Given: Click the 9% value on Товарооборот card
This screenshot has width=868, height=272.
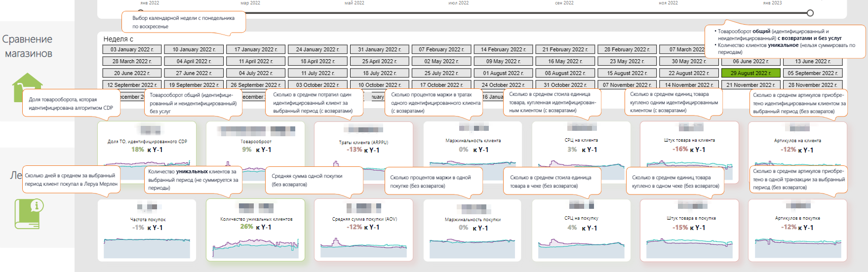Looking at the screenshot, I should (x=247, y=150).
